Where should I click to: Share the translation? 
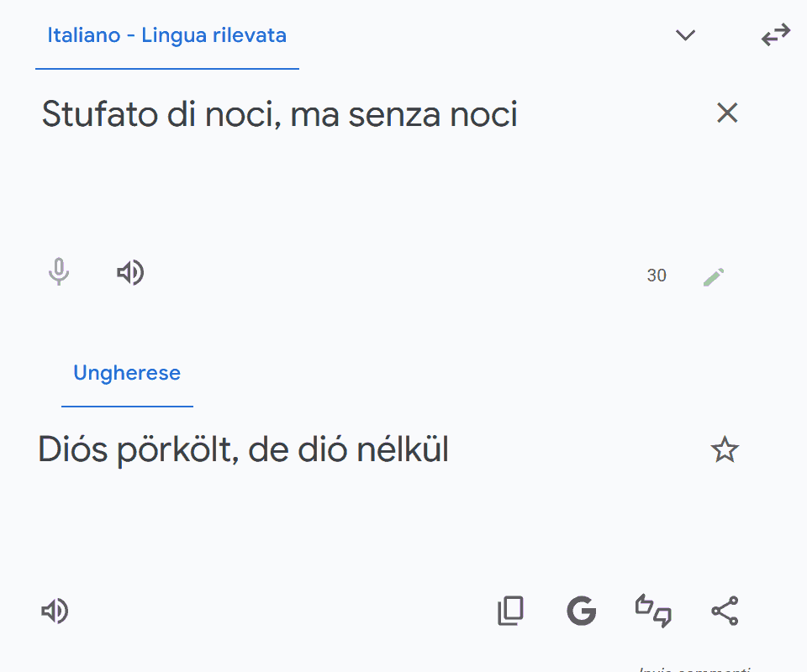pos(725,611)
